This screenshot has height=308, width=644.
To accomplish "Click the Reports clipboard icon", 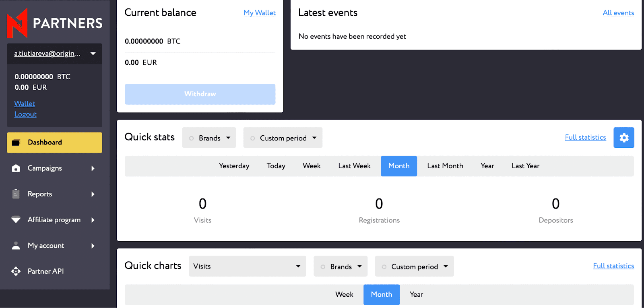I will click(x=16, y=194).
